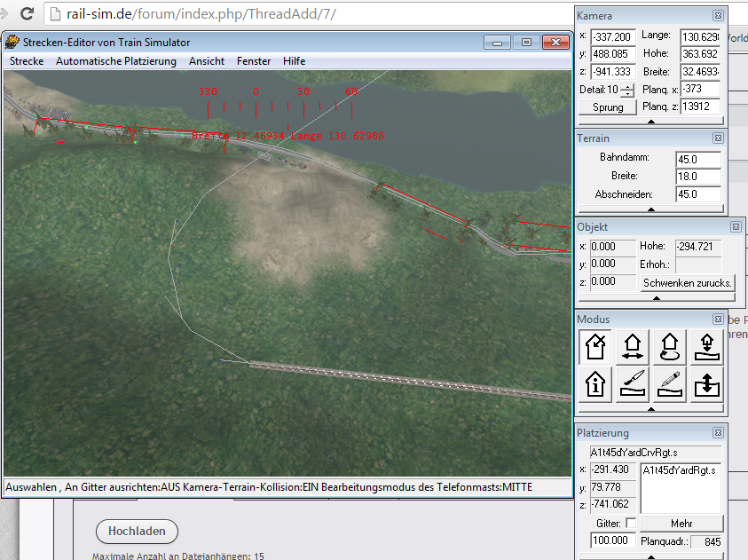748x560 pixels.
Task: Enable the Gitter checkbox
Action: click(x=630, y=524)
